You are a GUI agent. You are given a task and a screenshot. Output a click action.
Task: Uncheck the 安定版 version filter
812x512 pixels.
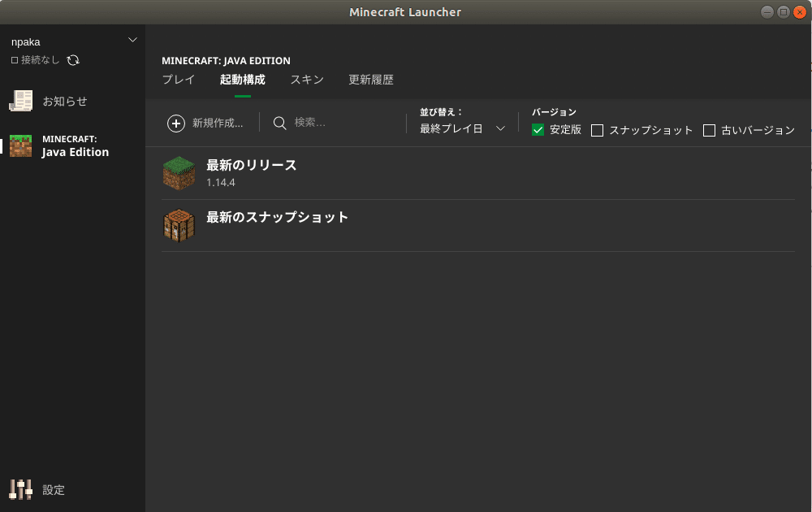pos(537,129)
